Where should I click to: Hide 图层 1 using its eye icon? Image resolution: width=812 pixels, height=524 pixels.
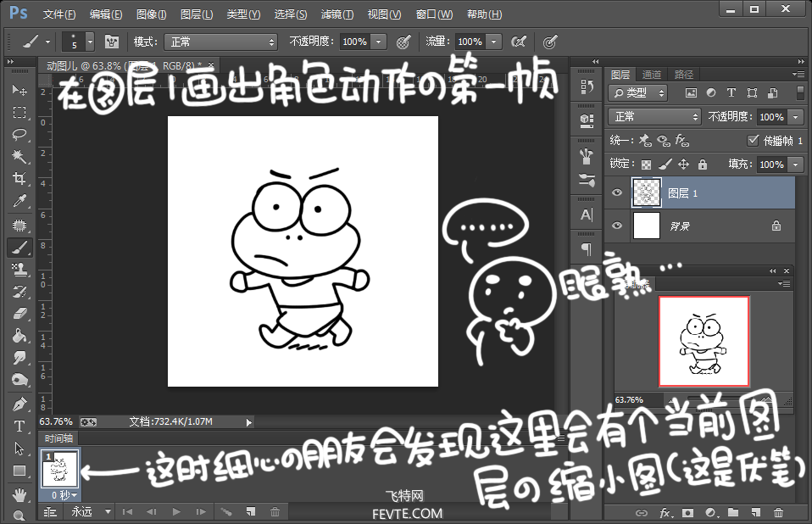(x=617, y=193)
